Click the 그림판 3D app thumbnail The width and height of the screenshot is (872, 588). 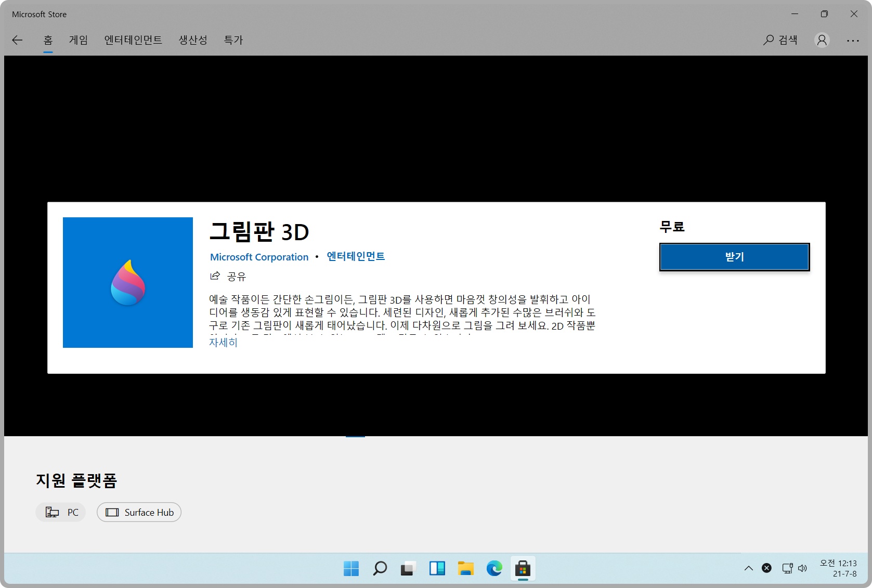[x=127, y=283]
